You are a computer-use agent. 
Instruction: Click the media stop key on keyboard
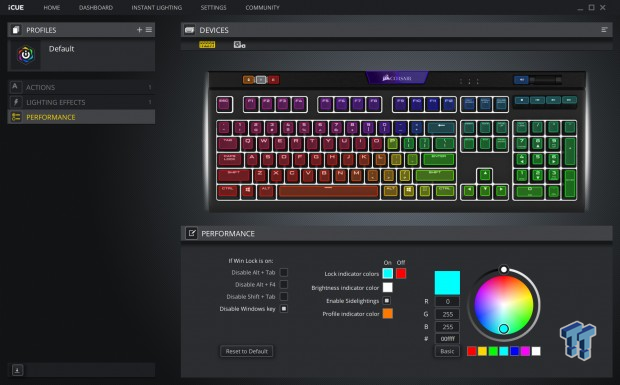coord(522,100)
